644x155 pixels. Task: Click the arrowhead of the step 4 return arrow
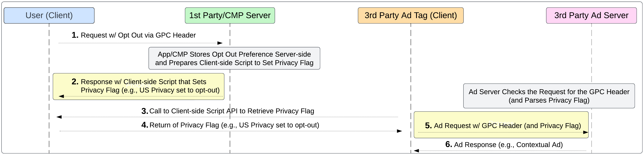pyautogui.click(x=399, y=131)
